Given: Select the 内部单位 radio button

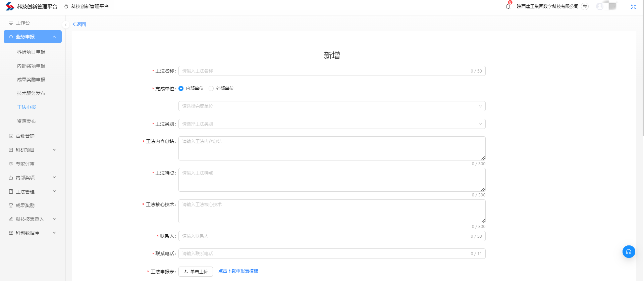Looking at the screenshot, I should (x=181, y=89).
